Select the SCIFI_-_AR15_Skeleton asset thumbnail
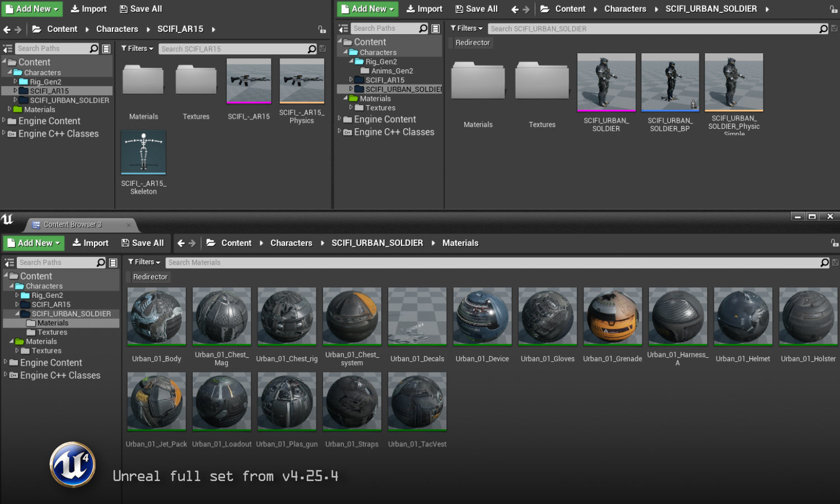Screen dimensions: 840x504 click(143, 153)
